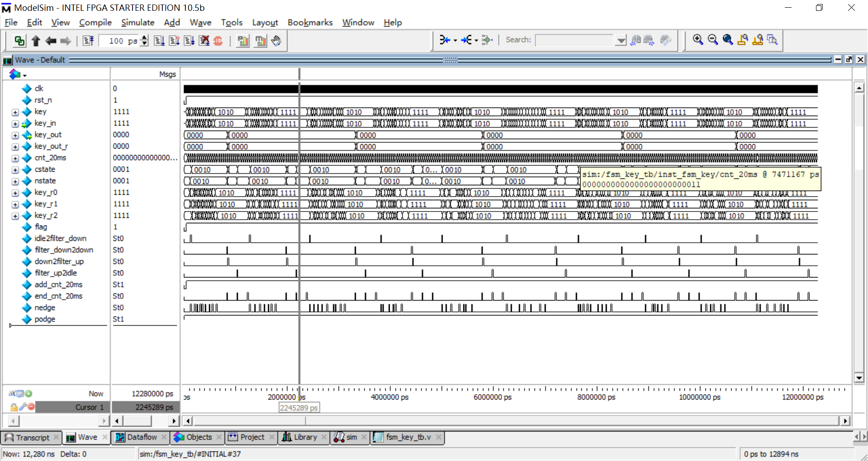Select the end_cnt_20ms signal row
868x461 pixels.
coord(58,296)
